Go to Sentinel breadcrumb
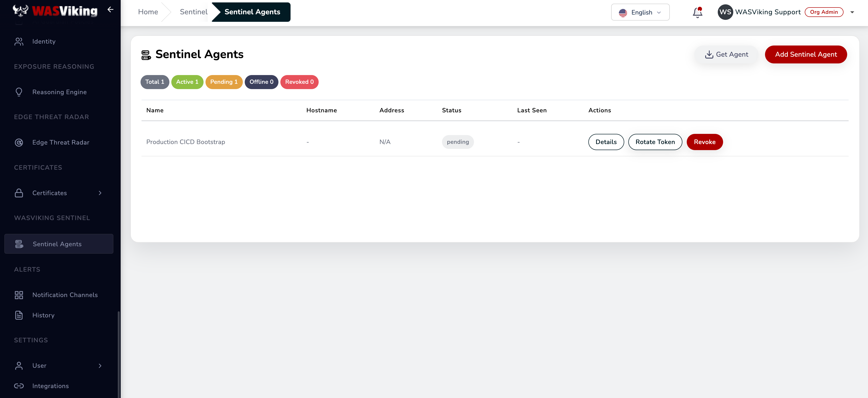868x398 pixels. (193, 12)
